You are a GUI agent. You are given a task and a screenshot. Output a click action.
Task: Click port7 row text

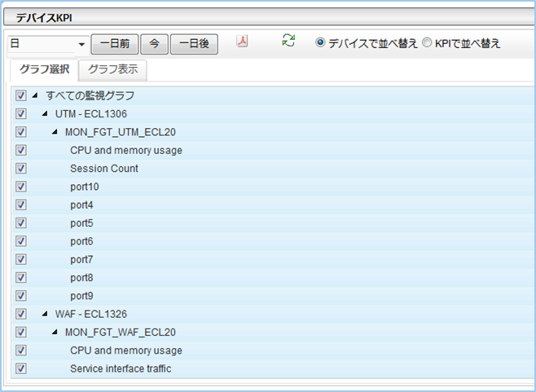81,260
